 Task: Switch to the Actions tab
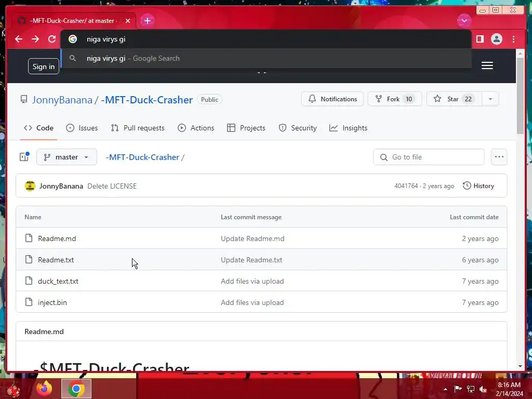click(x=196, y=128)
